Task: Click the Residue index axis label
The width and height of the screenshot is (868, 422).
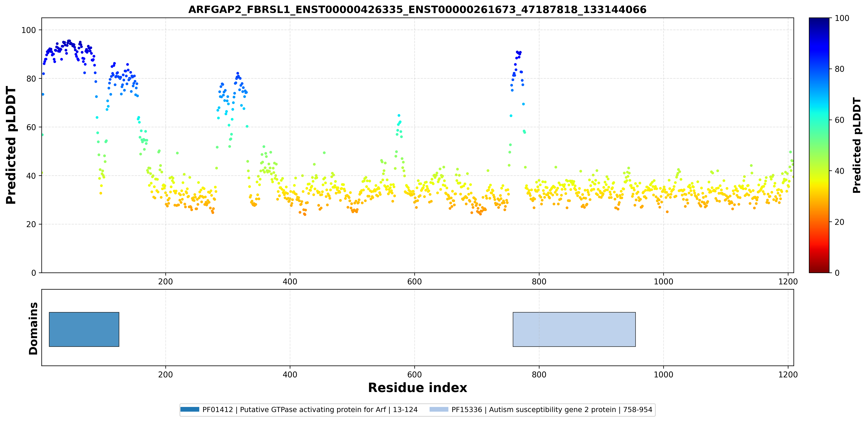Action: (417, 388)
